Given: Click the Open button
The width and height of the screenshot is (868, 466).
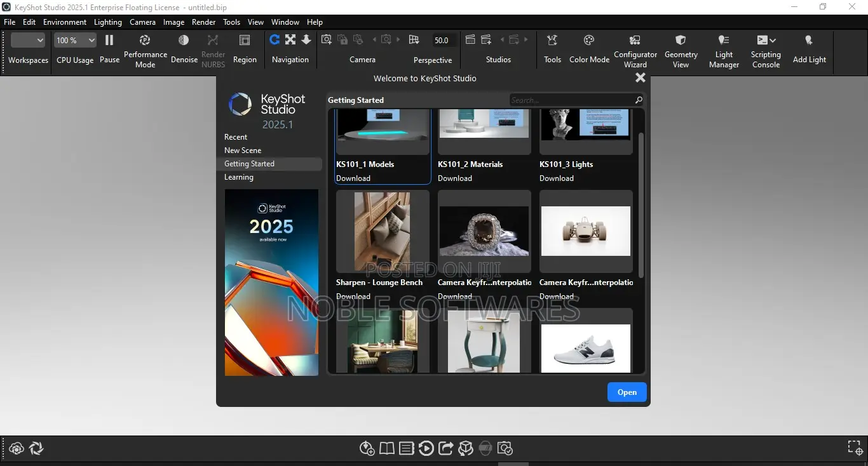Looking at the screenshot, I should tap(627, 392).
